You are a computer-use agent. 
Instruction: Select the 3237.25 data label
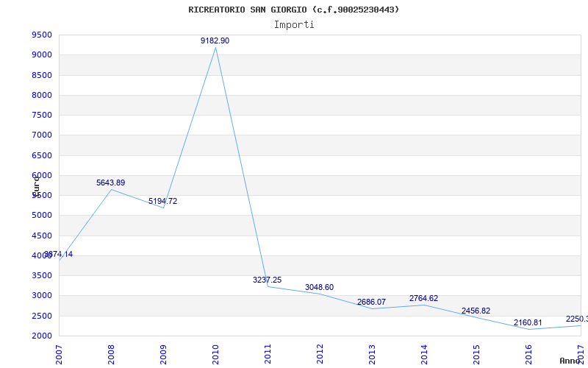(267, 280)
